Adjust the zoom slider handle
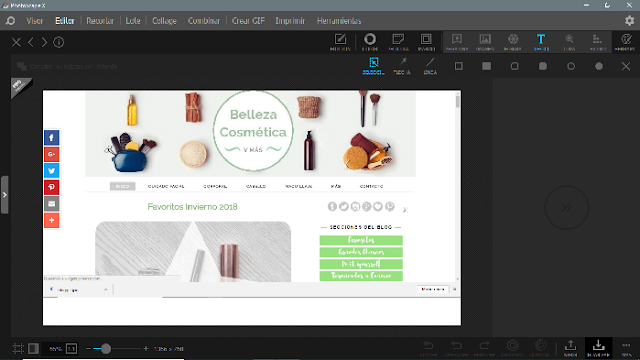 click(106, 349)
